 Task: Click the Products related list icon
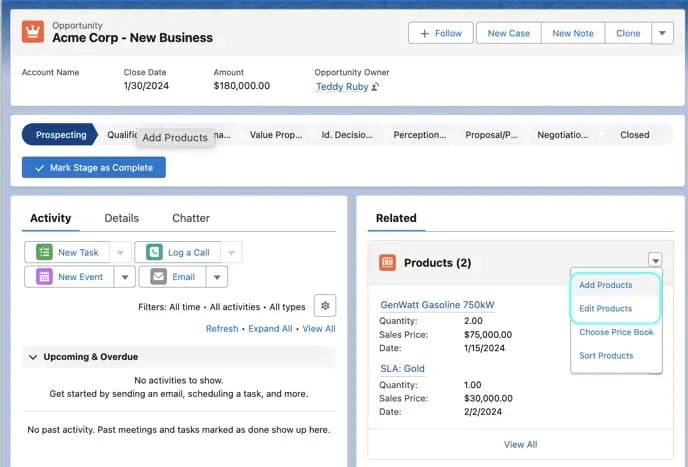[387, 262]
